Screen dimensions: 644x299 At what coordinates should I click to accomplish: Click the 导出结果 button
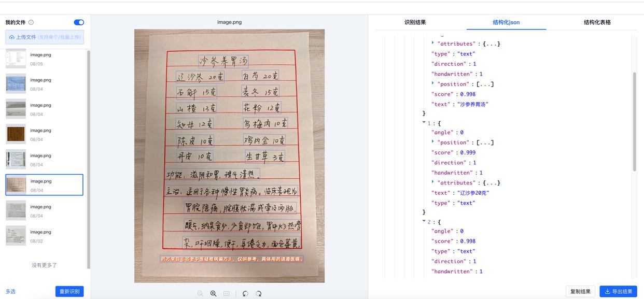[x=618, y=291]
